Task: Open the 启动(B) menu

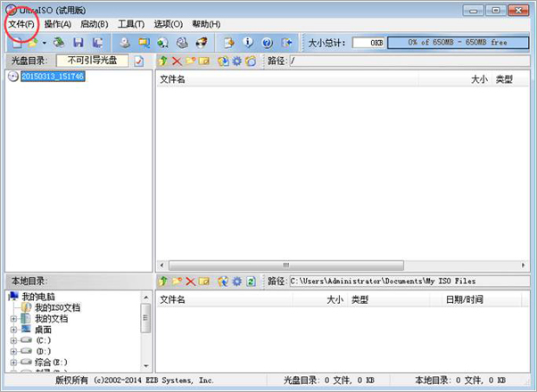Action: click(95, 24)
